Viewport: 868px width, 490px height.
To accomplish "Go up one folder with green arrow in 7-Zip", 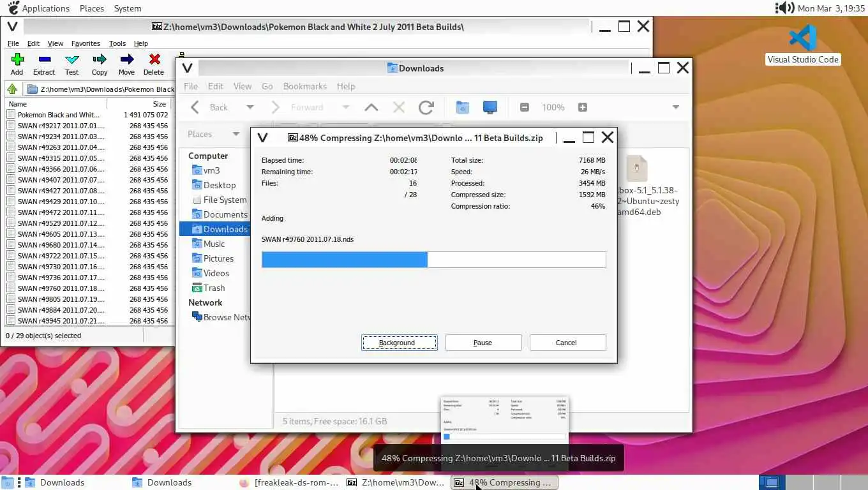I will click(x=12, y=89).
